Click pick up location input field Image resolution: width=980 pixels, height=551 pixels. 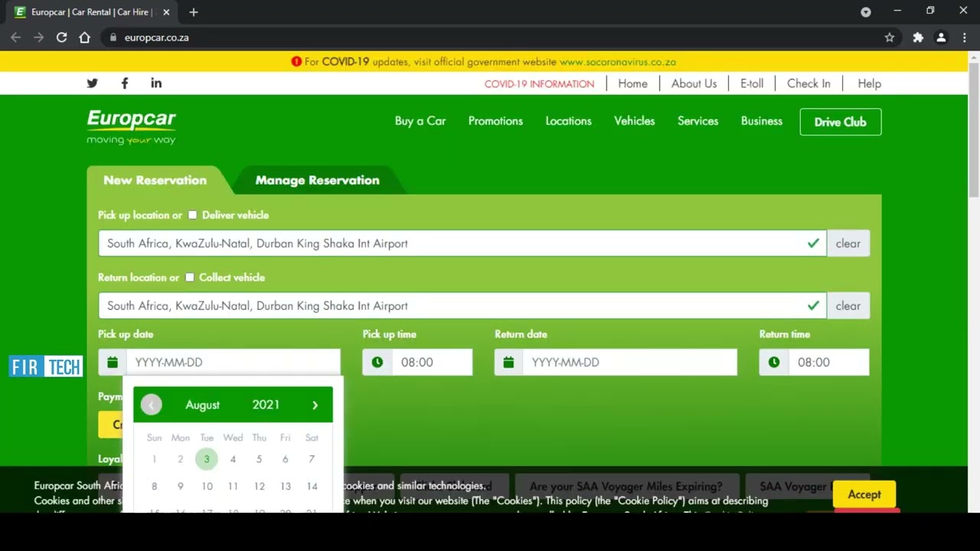tap(462, 243)
